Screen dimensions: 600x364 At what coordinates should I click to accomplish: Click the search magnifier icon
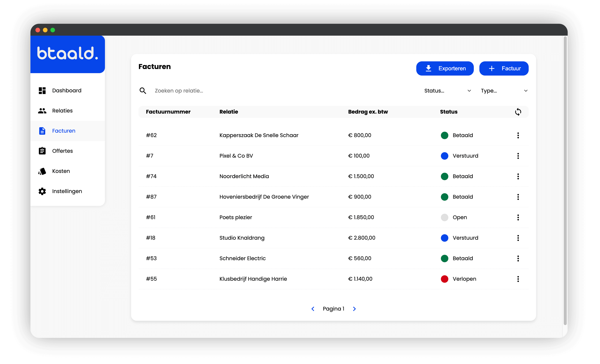143,91
